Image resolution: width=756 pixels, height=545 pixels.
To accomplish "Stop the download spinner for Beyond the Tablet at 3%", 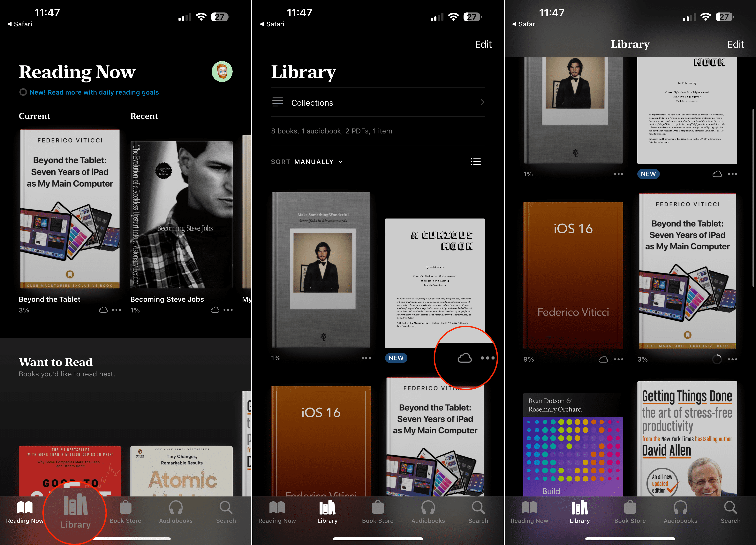I will [x=717, y=359].
